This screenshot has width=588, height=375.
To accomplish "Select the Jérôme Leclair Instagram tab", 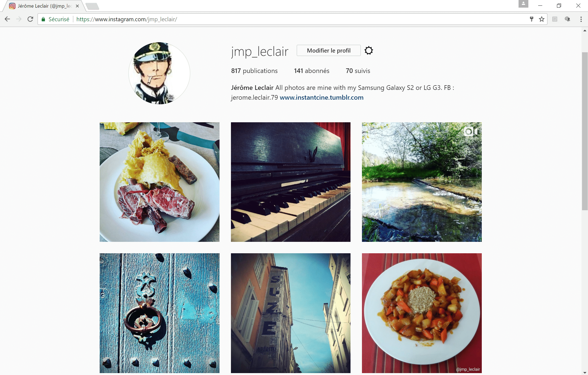I will click(44, 6).
